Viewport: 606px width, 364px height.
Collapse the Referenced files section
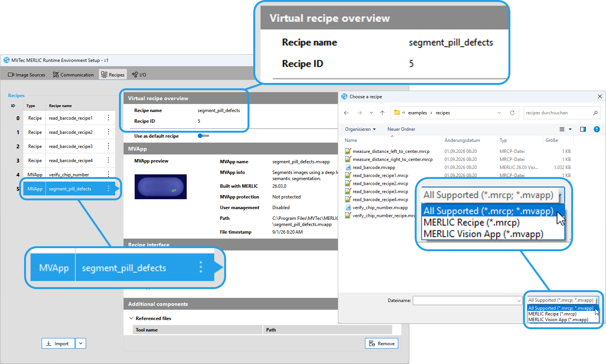coord(131,318)
